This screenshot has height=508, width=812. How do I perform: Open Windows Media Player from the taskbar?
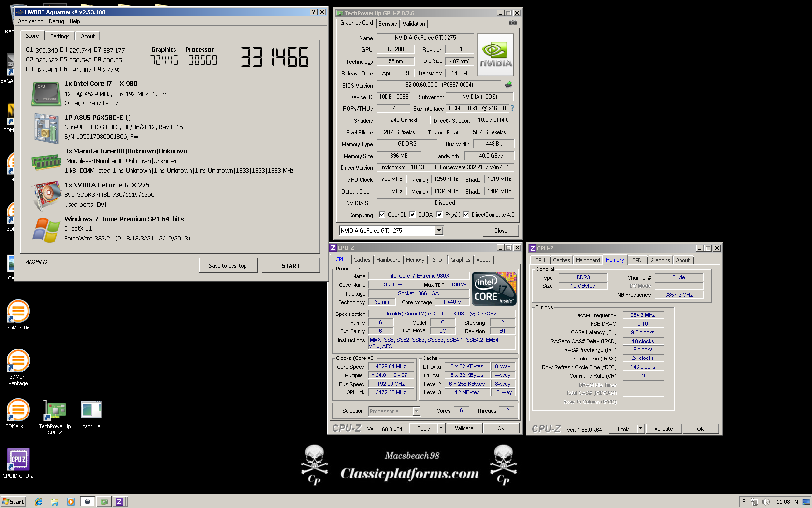tap(71, 502)
